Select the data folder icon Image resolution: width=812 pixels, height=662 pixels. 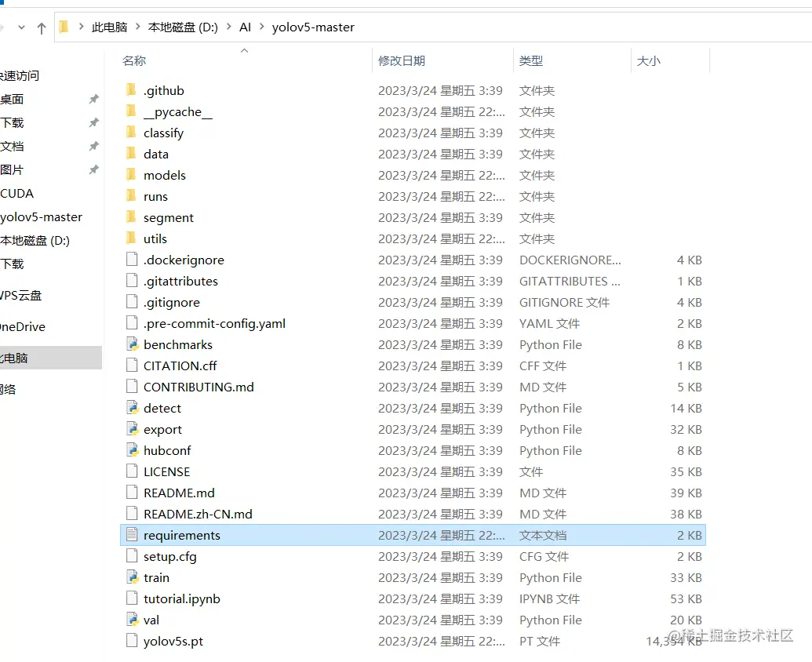tap(132, 155)
